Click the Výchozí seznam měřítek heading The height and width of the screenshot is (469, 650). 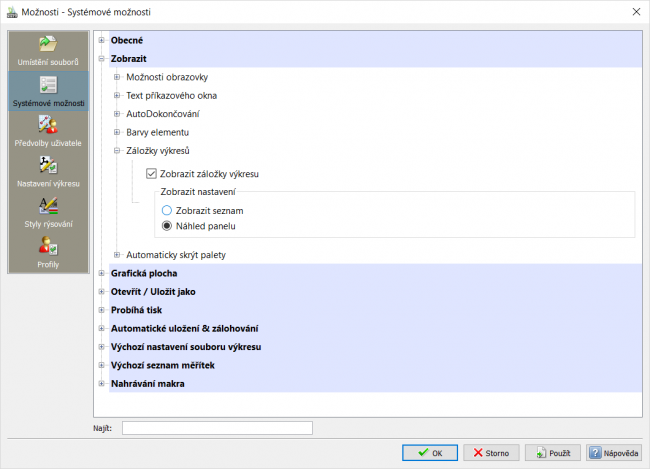pos(163,365)
